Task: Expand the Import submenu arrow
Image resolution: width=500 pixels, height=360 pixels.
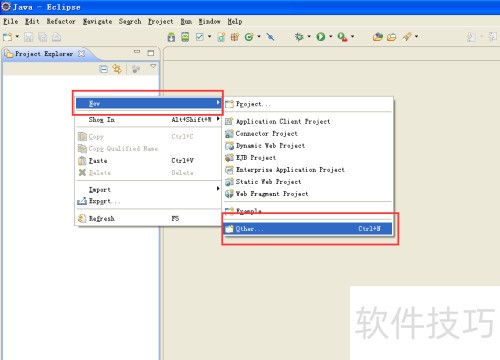Action: (x=218, y=189)
